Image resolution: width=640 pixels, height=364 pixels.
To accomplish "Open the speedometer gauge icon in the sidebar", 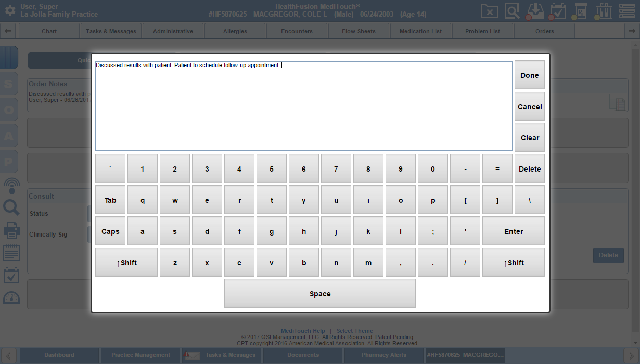I will click(11, 297).
